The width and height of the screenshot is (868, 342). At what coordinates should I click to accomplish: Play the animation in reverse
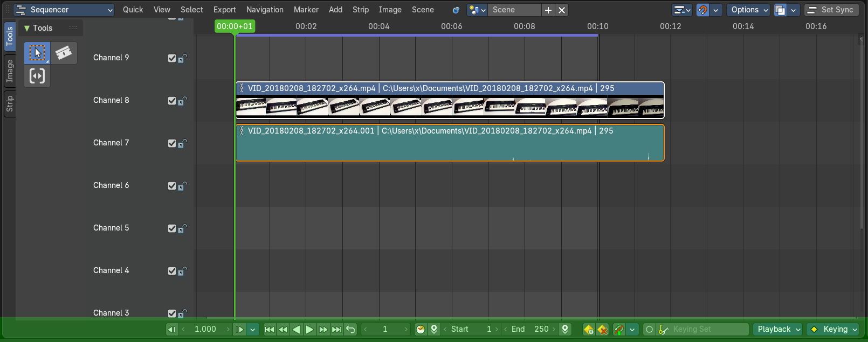296,329
